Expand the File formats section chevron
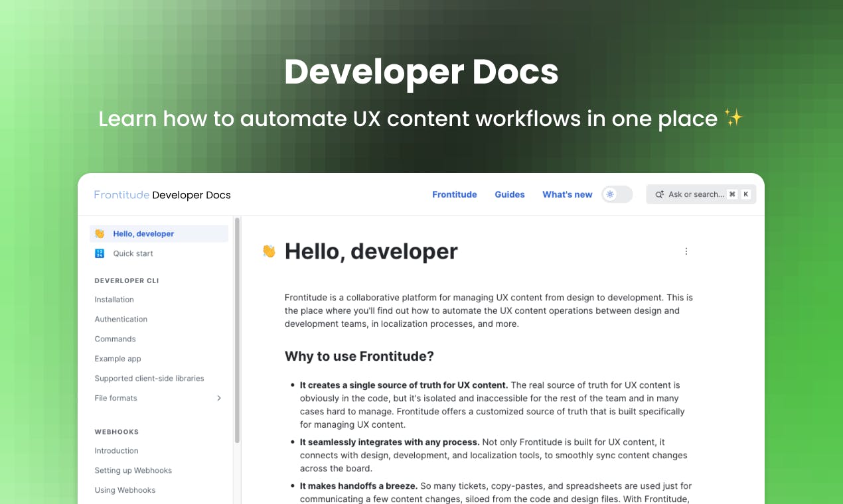 [219, 398]
